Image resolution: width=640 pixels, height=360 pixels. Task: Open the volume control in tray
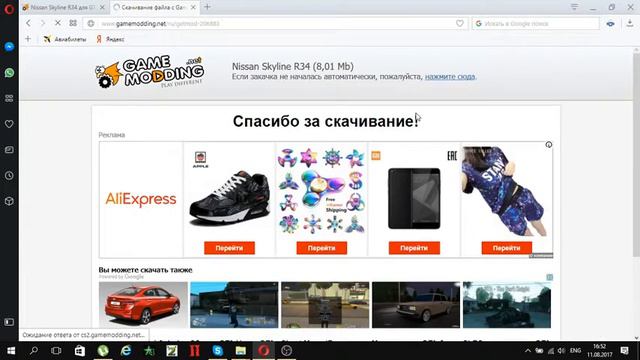(x=562, y=351)
